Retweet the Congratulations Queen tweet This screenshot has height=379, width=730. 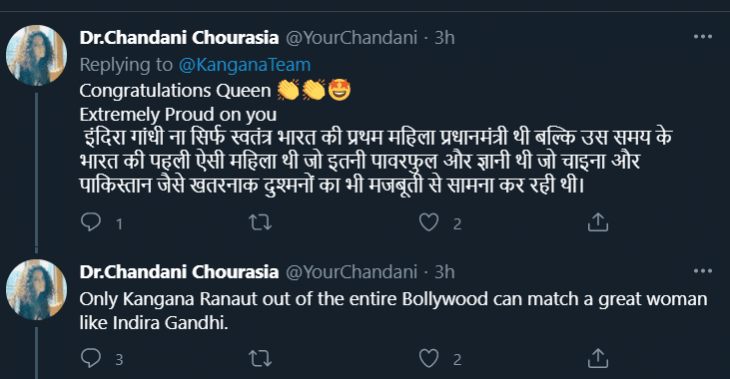tap(260, 222)
